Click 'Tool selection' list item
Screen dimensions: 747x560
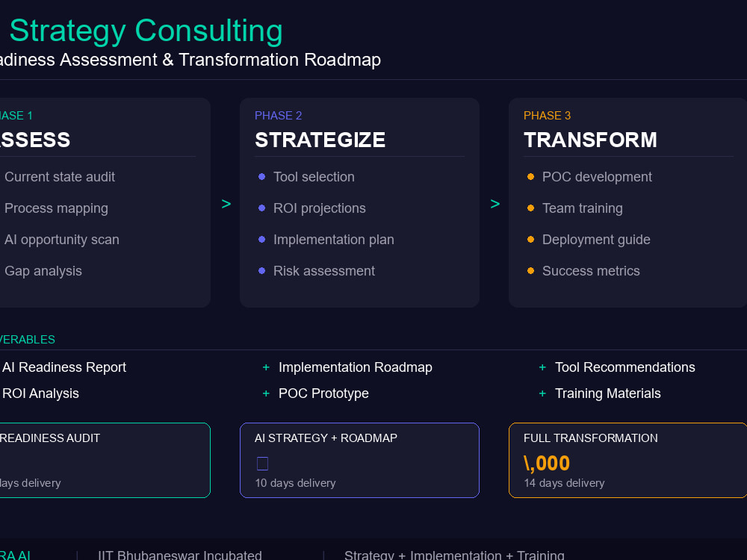314,177
